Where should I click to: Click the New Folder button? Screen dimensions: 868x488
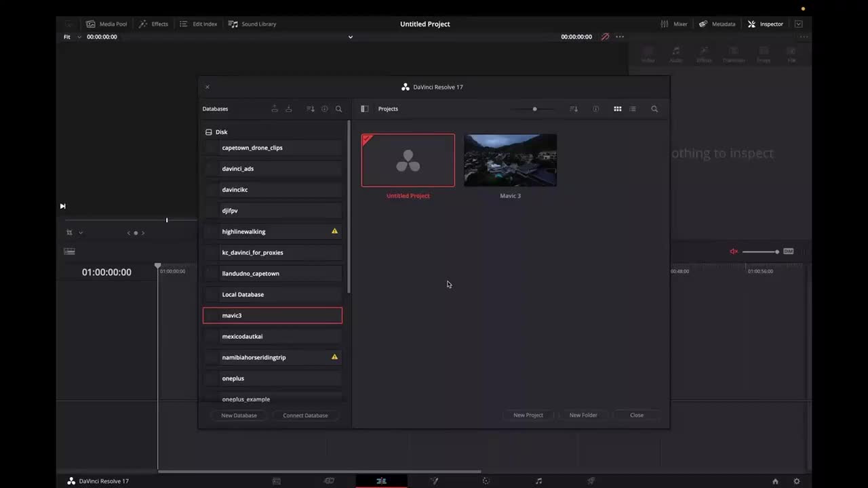tap(583, 415)
